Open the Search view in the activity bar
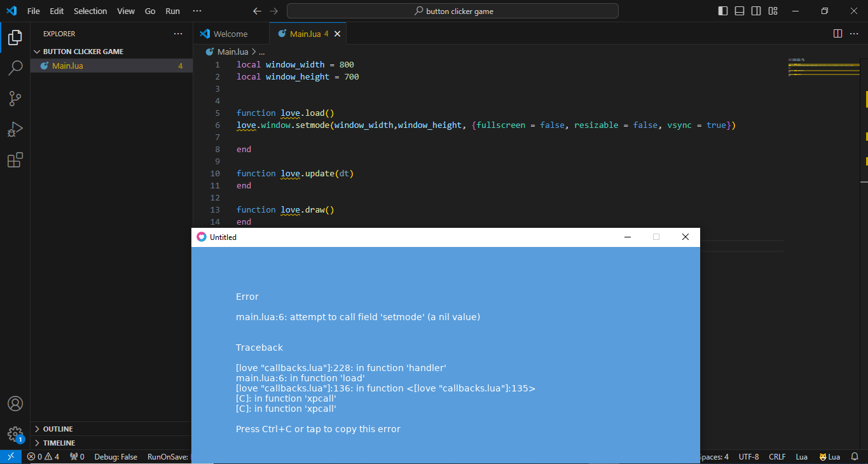868x464 pixels. pyautogui.click(x=15, y=68)
